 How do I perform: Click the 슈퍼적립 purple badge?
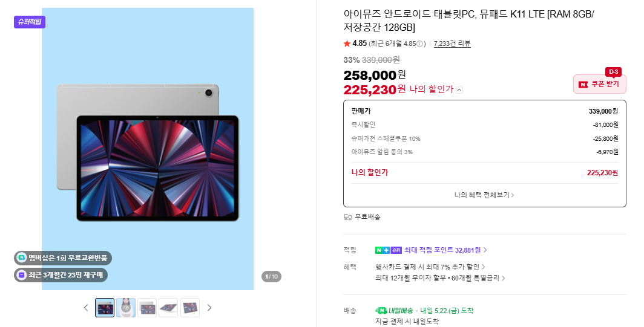(x=30, y=22)
